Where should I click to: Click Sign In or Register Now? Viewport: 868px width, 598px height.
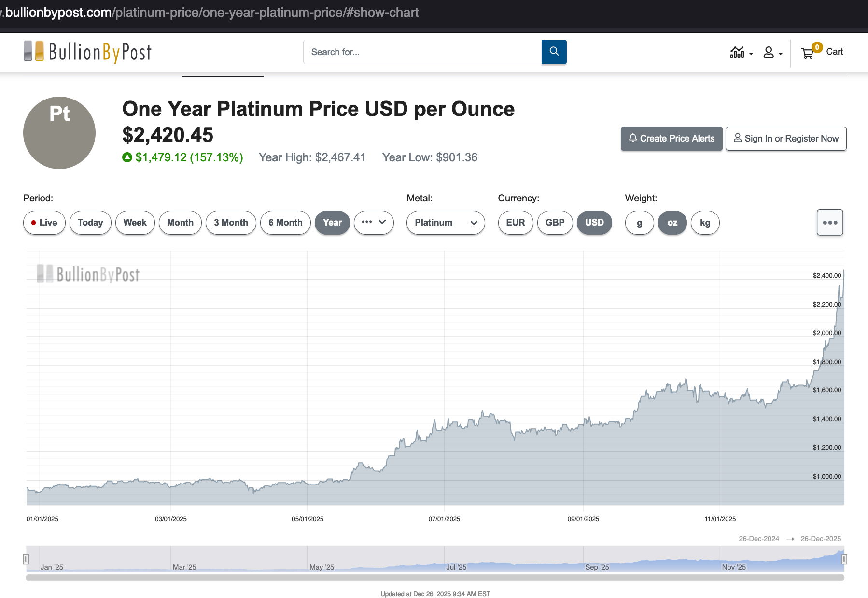pyautogui.click(x=785, y=139)
